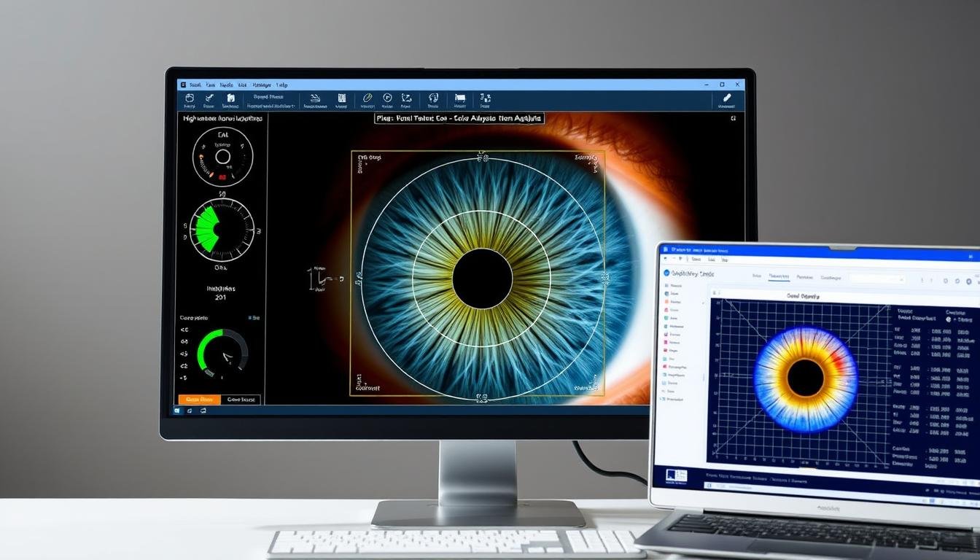980x560 pixels.
Task: Click the right-edge handle on the iris frame
Action: coord(604,277)
